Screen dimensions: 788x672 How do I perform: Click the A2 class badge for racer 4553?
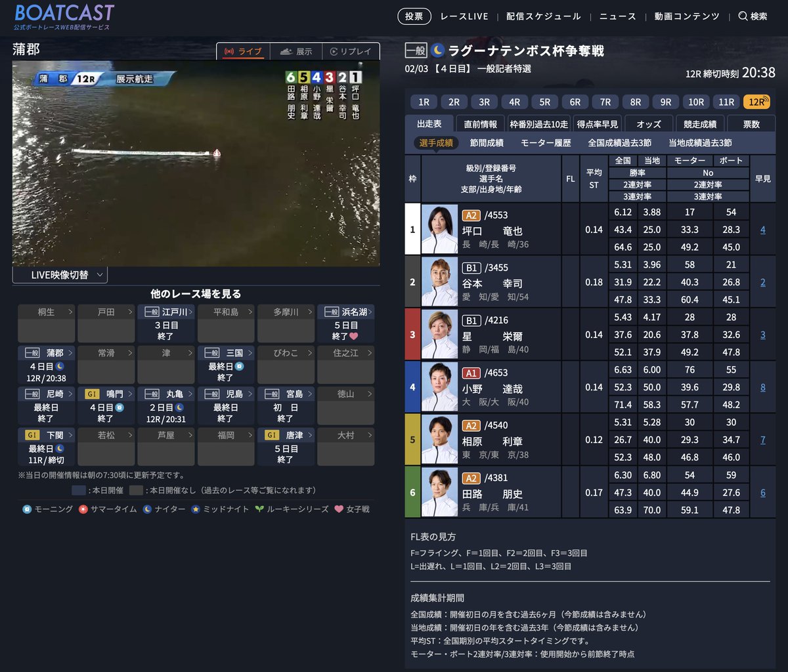(471, 215)
